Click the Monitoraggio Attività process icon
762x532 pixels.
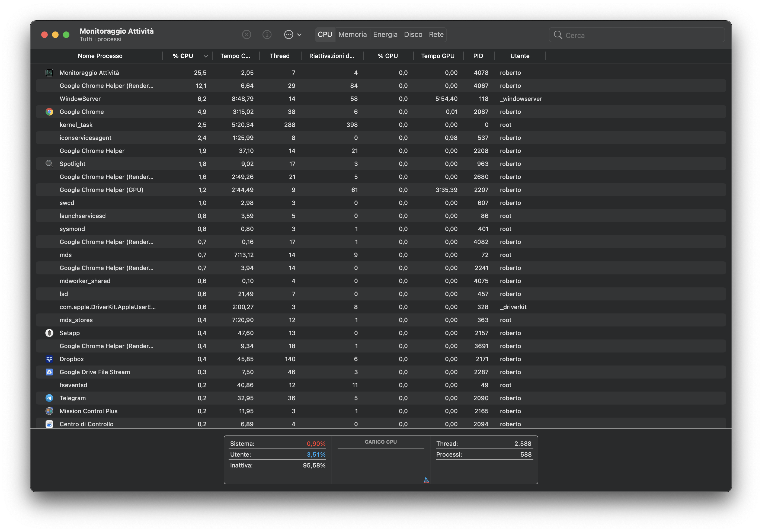coord(49,73)
